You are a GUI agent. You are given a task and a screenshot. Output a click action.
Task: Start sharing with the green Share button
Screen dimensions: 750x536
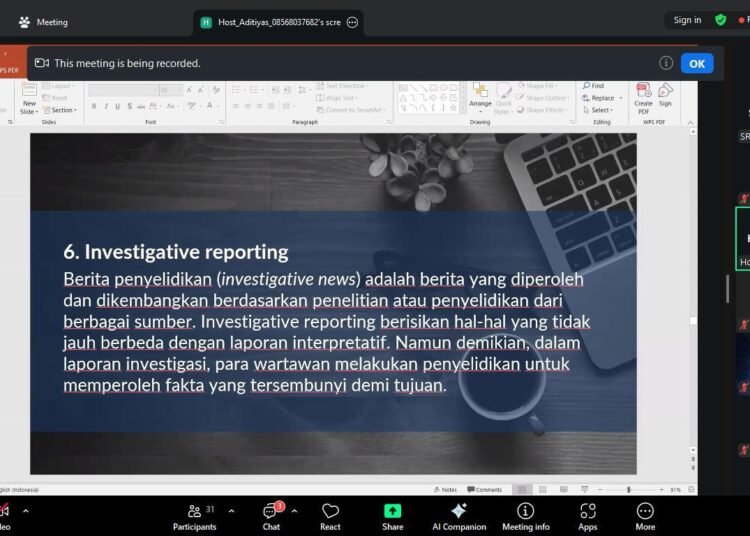pyautogui.click(x=392, y=516)
